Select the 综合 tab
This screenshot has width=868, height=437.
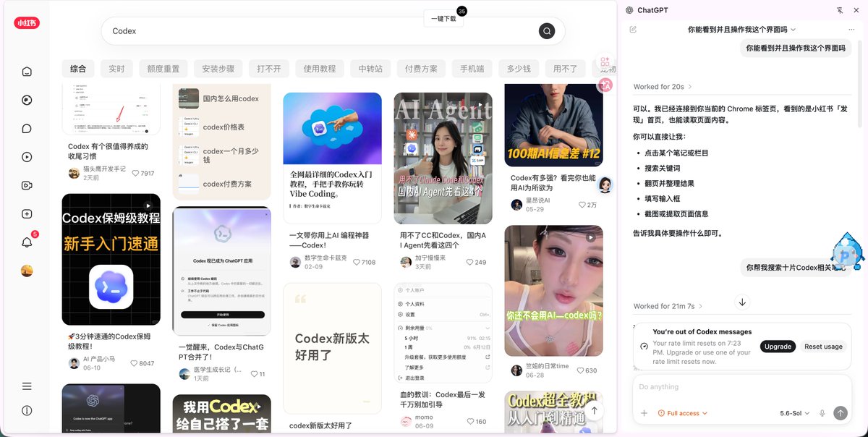(78, 69)
